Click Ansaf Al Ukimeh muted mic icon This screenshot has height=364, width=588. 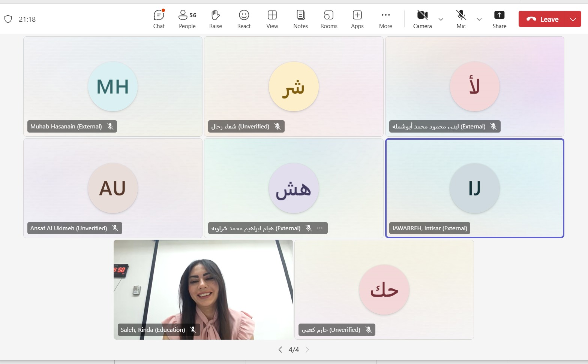click(x=115, y=228)
